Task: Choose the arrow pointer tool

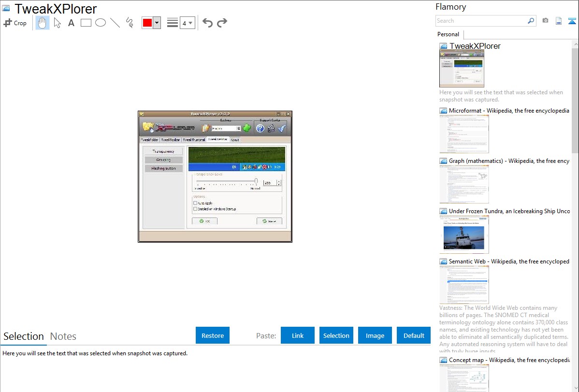Action: coord(57,23)
